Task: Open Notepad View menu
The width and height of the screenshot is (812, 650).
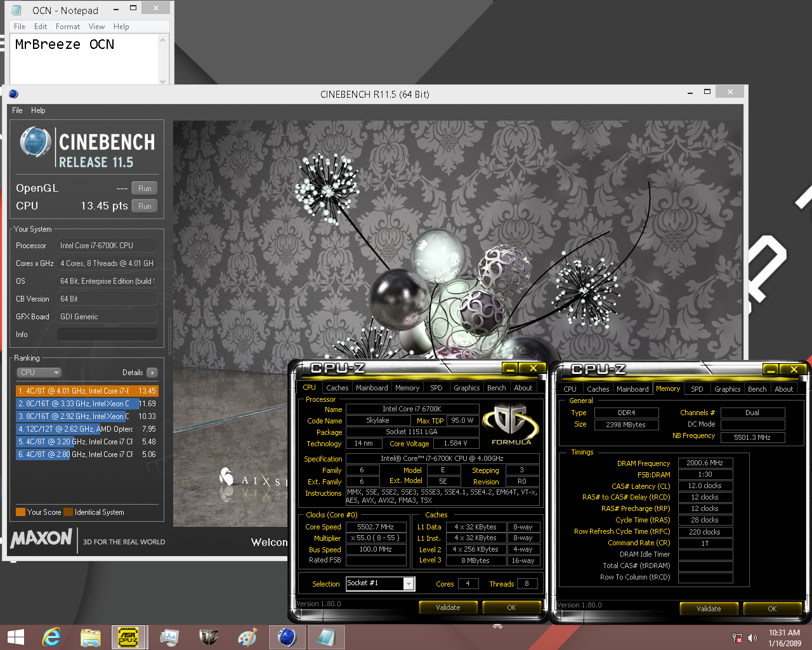Action: [x=96, y=27]
